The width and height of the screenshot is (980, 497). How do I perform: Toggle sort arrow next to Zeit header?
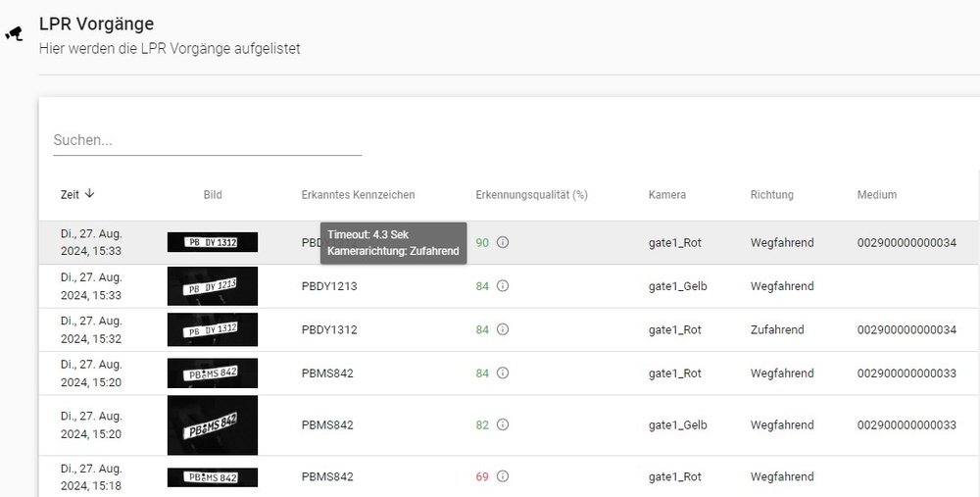click(x=90, y=194)
